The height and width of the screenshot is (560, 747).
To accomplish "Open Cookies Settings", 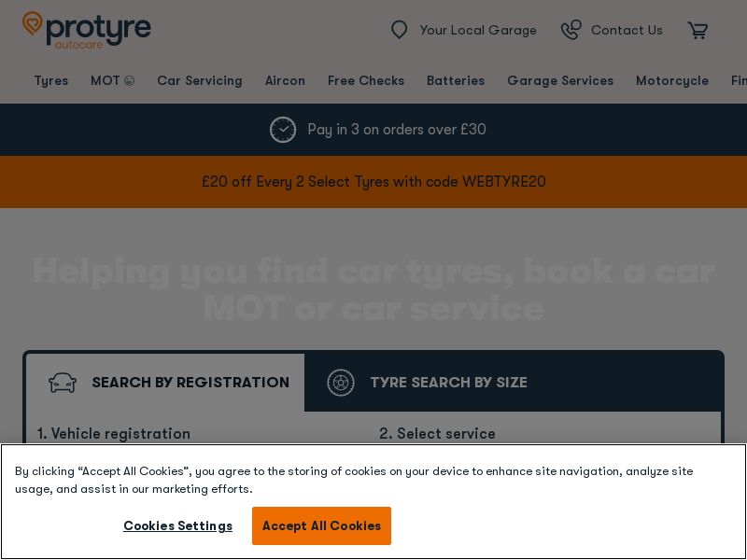I will (x=177, y=525).
